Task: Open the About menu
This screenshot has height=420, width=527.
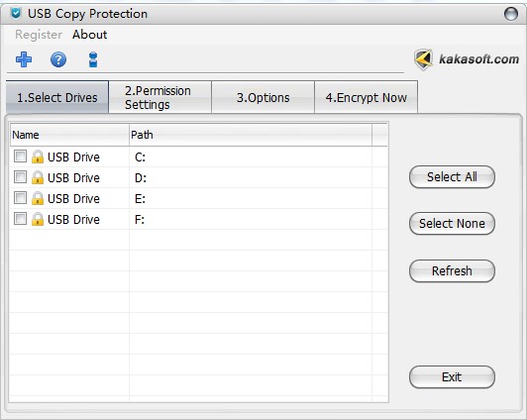Action: [90, 35]
